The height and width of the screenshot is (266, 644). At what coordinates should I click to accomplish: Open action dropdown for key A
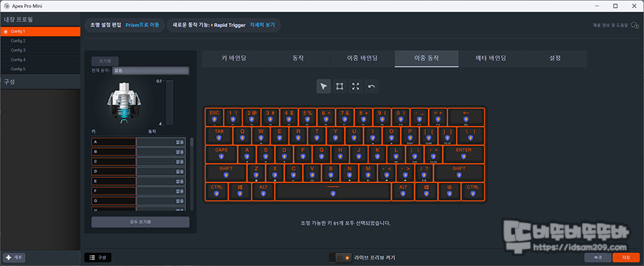pyautogui.click(x=161, y=142)
